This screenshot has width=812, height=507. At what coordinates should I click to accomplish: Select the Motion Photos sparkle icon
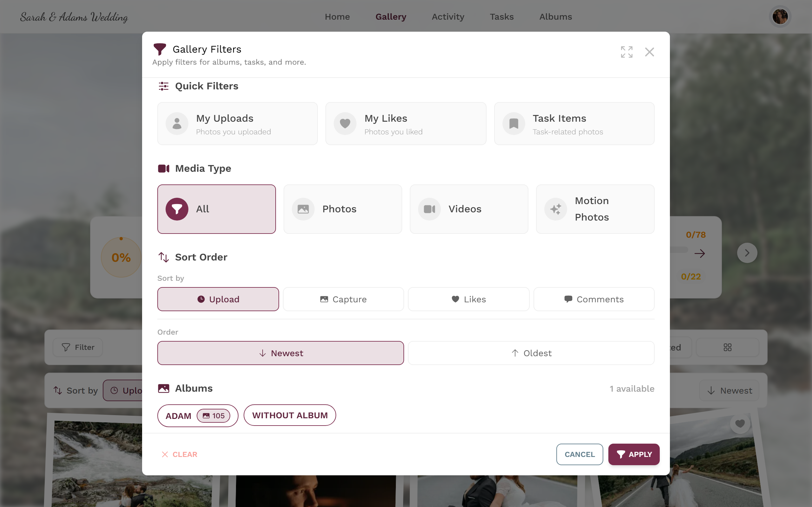[x=556, y=209]
